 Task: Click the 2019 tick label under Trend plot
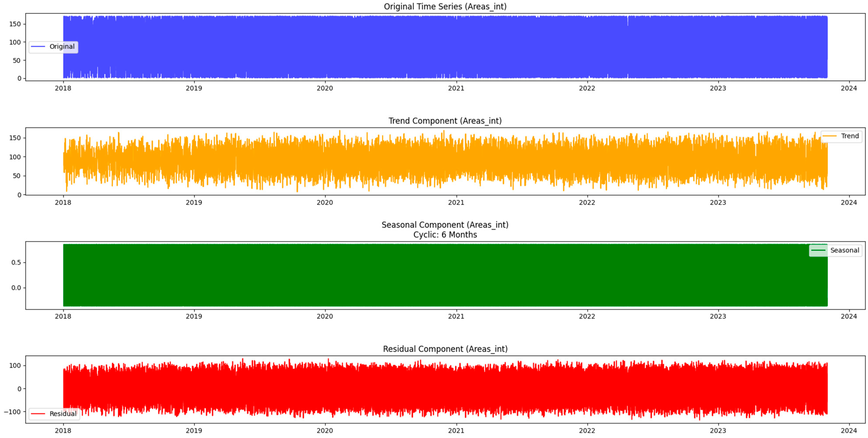194,203
